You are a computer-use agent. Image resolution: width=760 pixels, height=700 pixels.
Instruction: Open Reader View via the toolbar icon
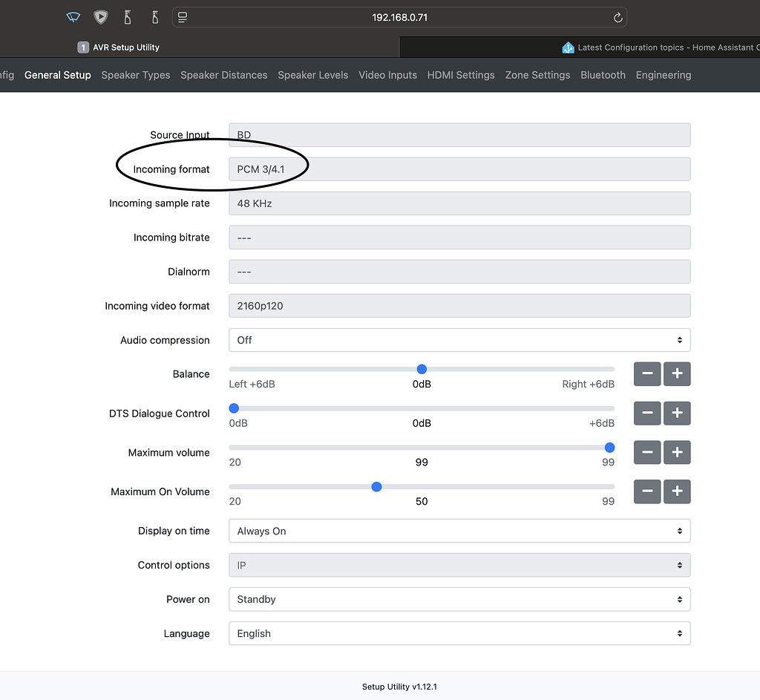click(182, 16)
